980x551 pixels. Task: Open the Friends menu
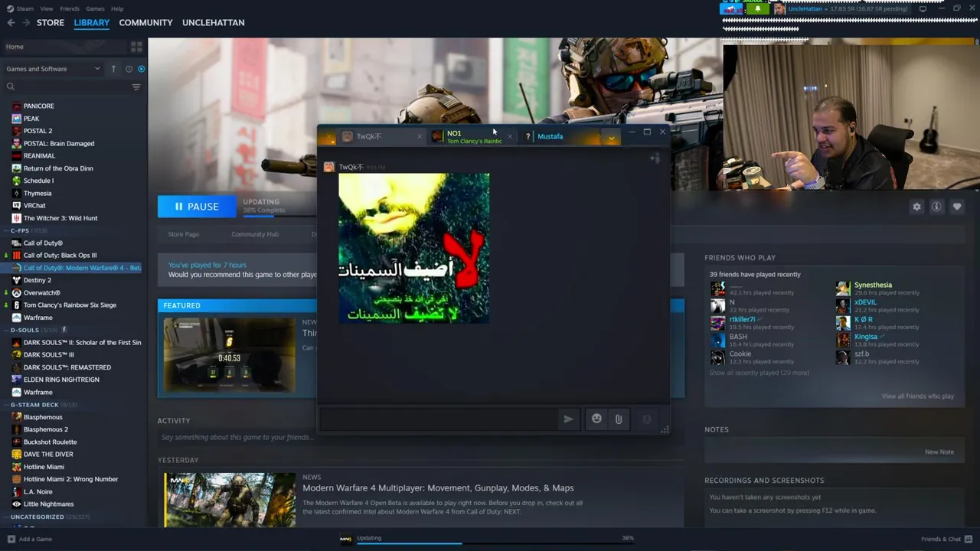tap(70, 8)
